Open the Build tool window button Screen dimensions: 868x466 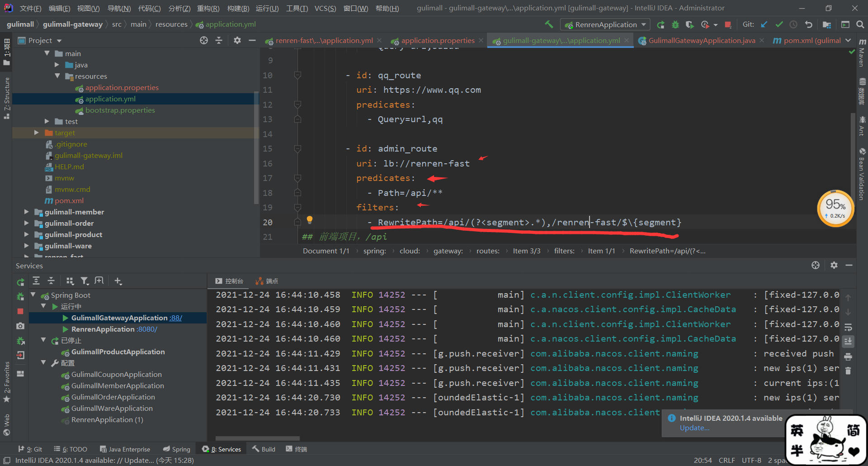(x=264, y=449)
